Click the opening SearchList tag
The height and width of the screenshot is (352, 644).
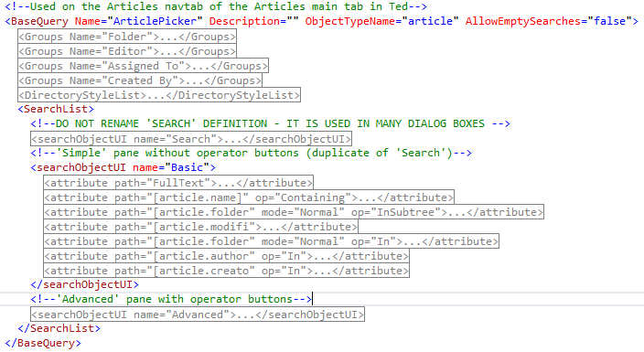click(56, 109)
